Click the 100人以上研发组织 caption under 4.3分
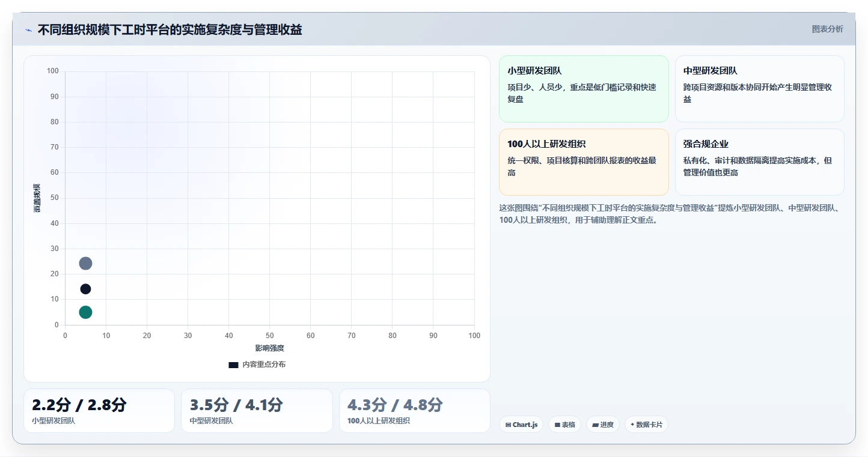The image size is (868, 457). (379, 421)
